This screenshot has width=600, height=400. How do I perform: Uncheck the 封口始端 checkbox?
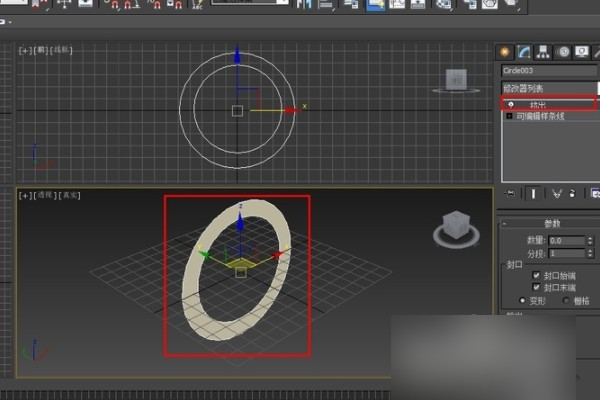(536, 275)
